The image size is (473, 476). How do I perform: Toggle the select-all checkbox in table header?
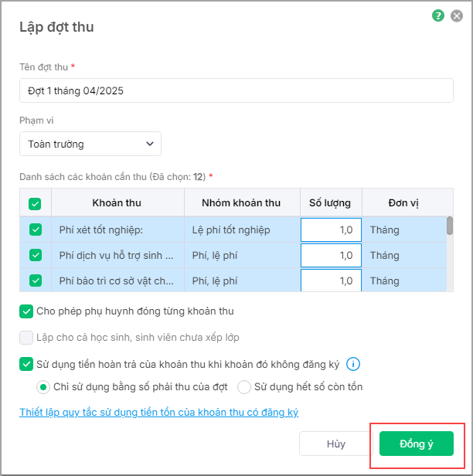[35, 204]
